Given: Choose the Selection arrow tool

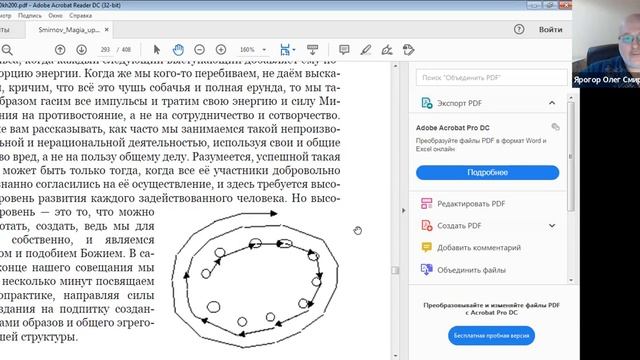Looking at the screenshot, I should click(x=157, y=50).
